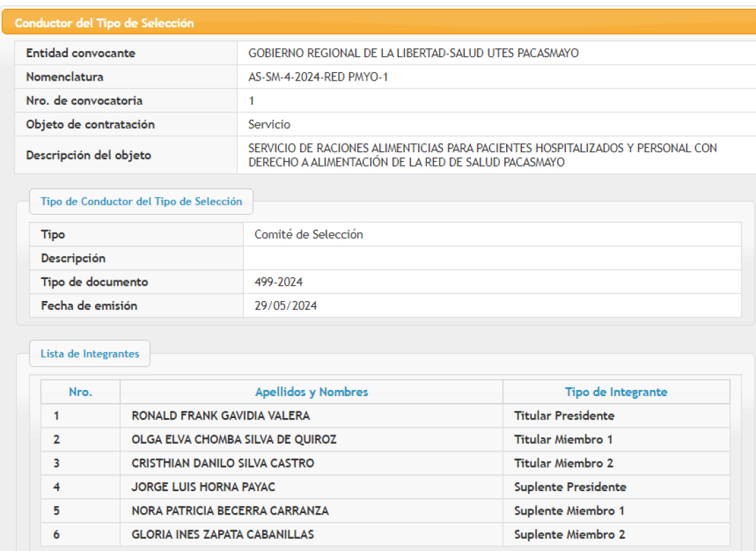Select member 'RONALD FRANK GAVIDIA VALERA'
Screen dimensions: 756x551
click(221, 416)
